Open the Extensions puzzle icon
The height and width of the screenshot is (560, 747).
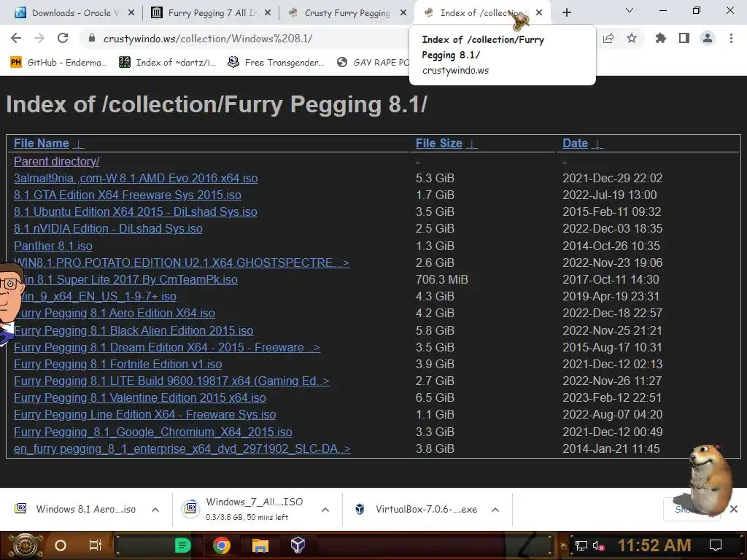661,38
